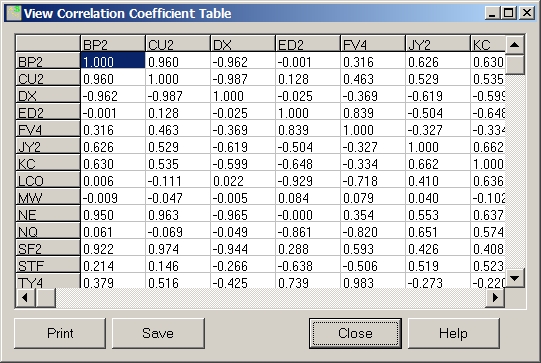The height and width of the screenshot is (363, 541).
Task: Click cell 0.084 in MW row
Action: coord(308,197)
